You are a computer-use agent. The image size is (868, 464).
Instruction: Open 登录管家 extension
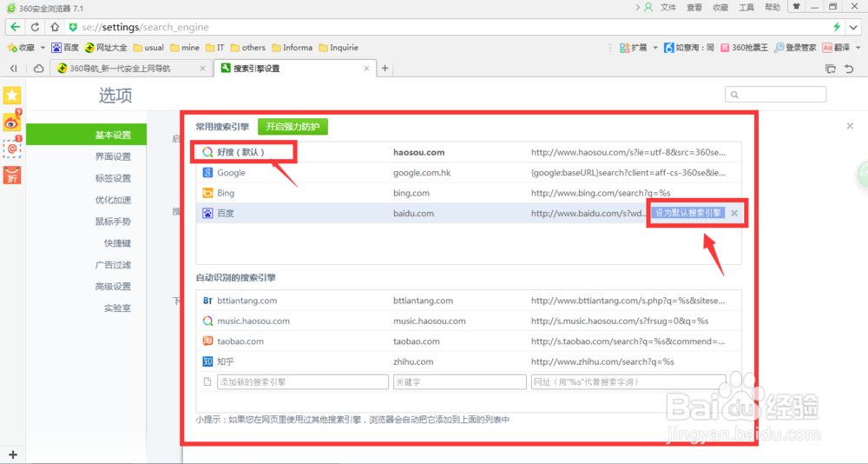[795, 48]
